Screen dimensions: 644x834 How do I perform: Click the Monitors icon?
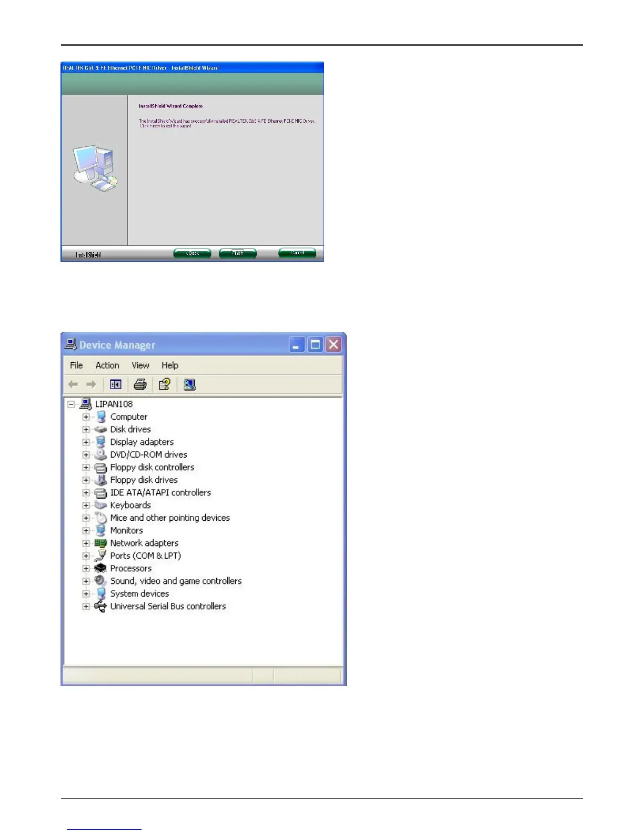tap(101, 530)
